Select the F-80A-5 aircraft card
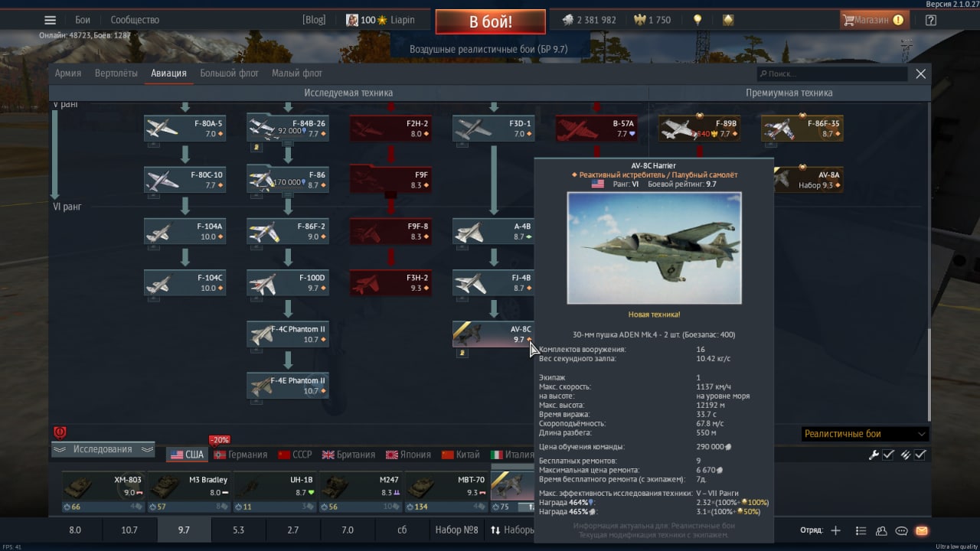The height and width of the screenshot is (551, 980). click(185, 128)
